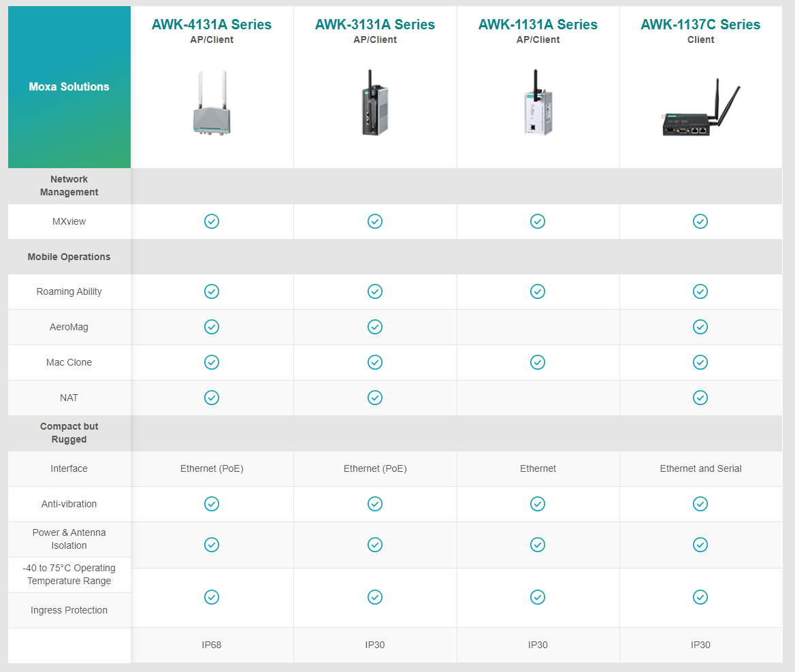This screenshot has height=672, width=795.
Task: Click the MXview row label
Action: click(69, 222)
